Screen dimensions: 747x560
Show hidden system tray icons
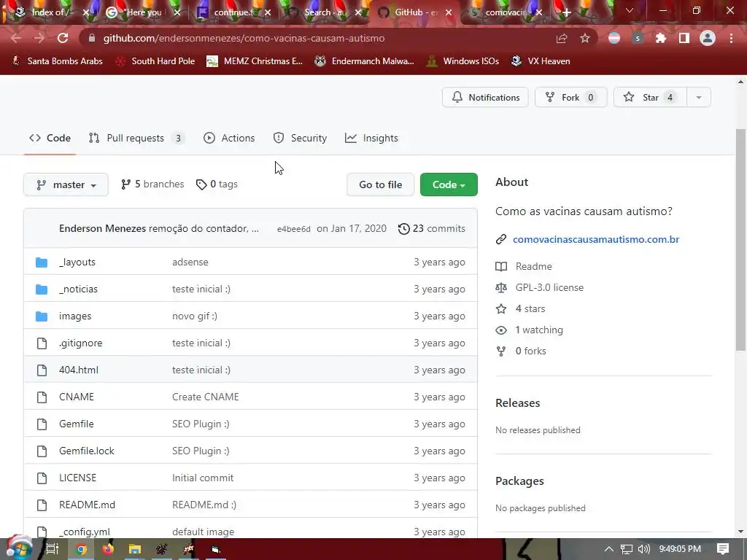pos(609,550)
